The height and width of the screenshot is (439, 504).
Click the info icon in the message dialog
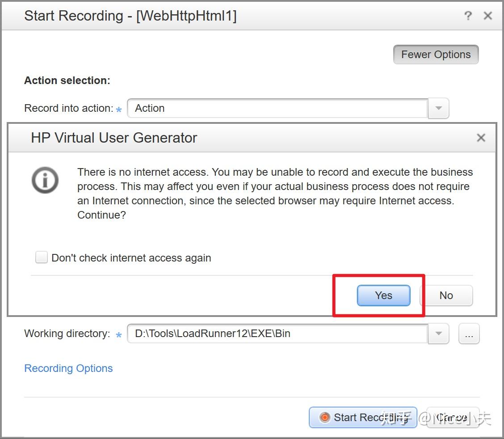point(45,180)
